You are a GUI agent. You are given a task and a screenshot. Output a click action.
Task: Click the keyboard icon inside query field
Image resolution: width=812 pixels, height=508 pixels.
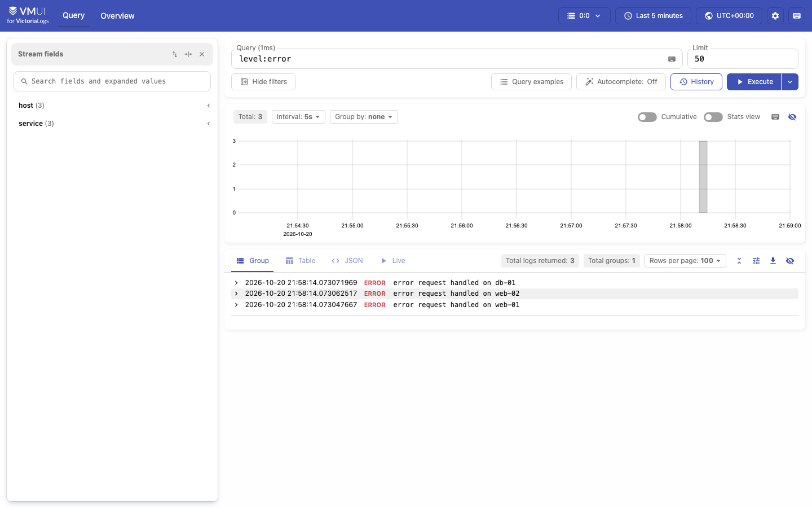coord(672,59)
